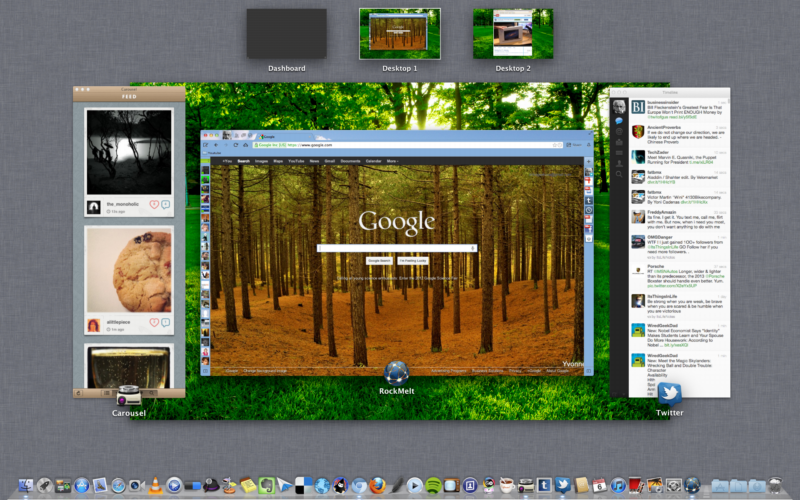Launch Launchpad rocket icon in Dock
800x500 pixels.
44,485
